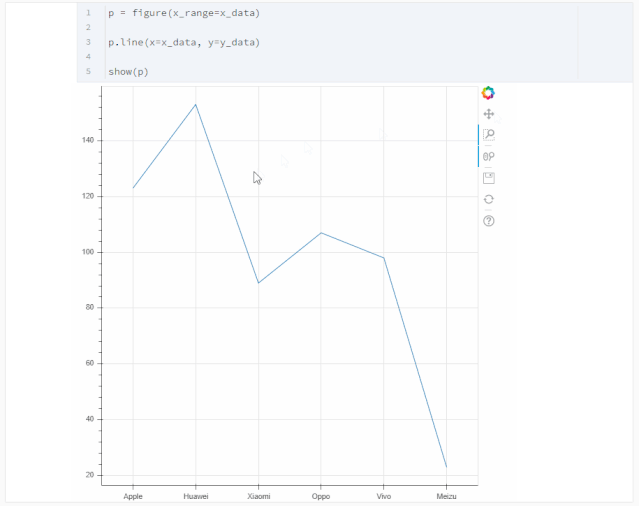Click the Save plot icon
639x506 pixels.
[488, 177]
